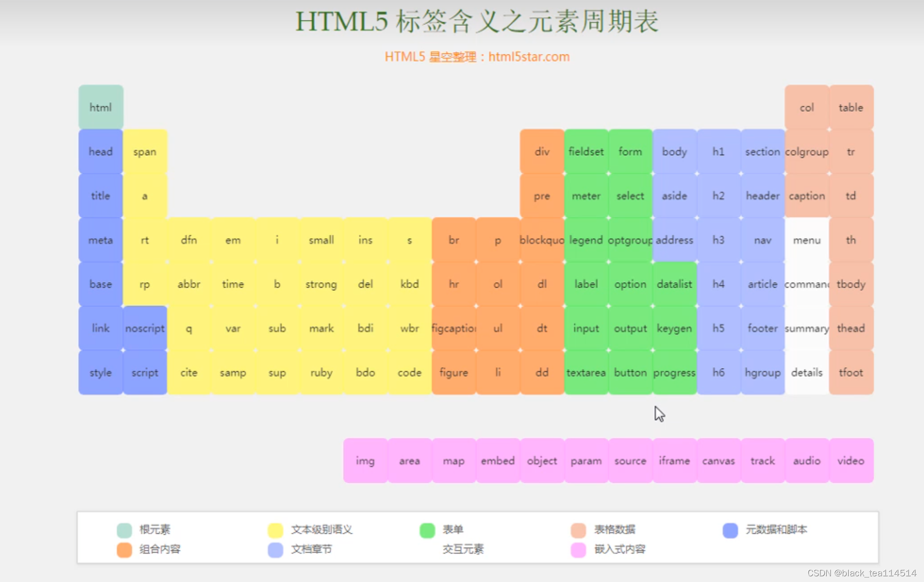Select the mark element tile

321,328
